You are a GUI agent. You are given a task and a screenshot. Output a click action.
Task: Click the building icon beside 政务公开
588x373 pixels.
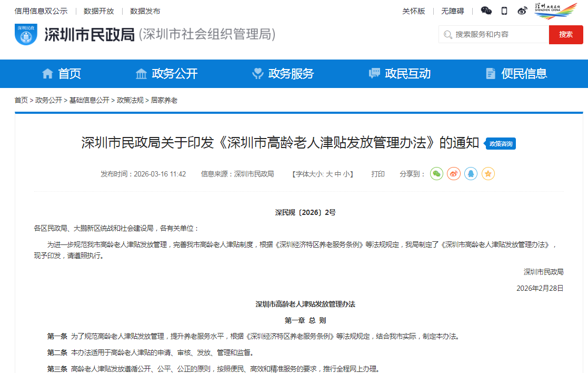141,74
